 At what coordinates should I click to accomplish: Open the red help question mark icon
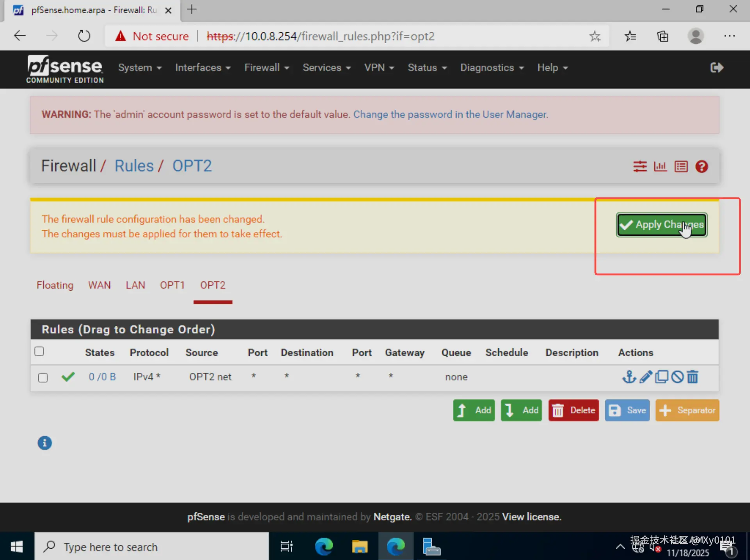pos(702,167)
